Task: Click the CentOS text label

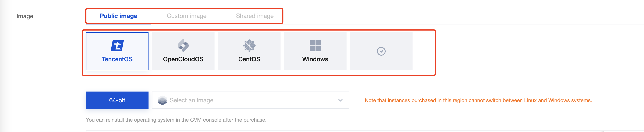Action: [x=249, y=59]
